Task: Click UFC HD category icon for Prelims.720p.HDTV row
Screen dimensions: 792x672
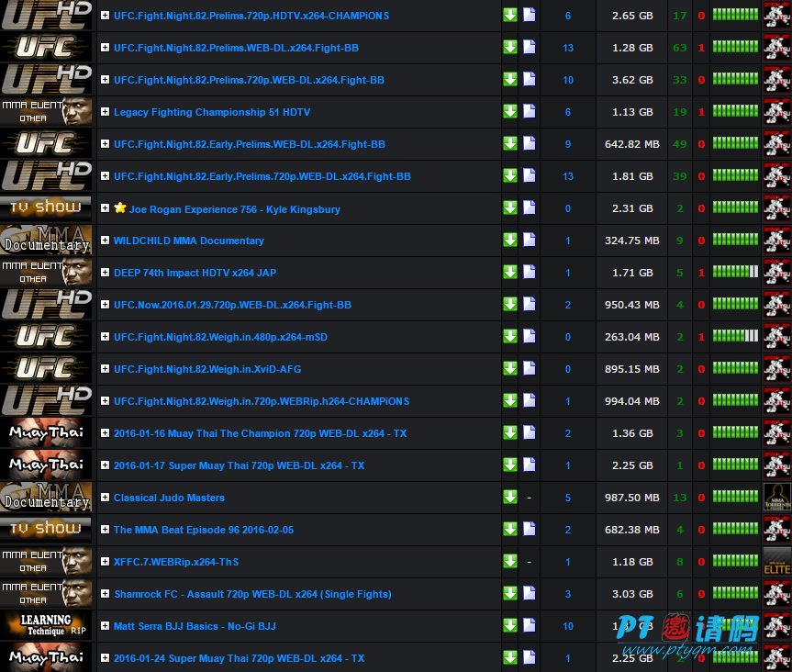Action: click(47, 16)
